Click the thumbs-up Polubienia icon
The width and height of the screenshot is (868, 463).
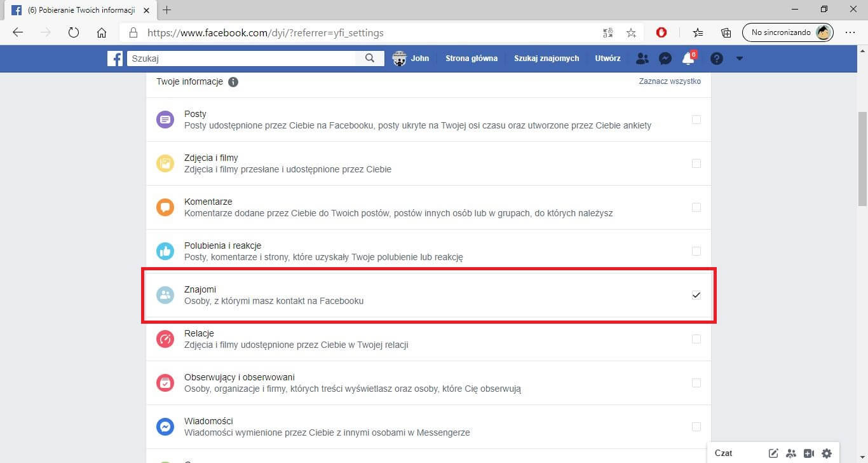165,251
